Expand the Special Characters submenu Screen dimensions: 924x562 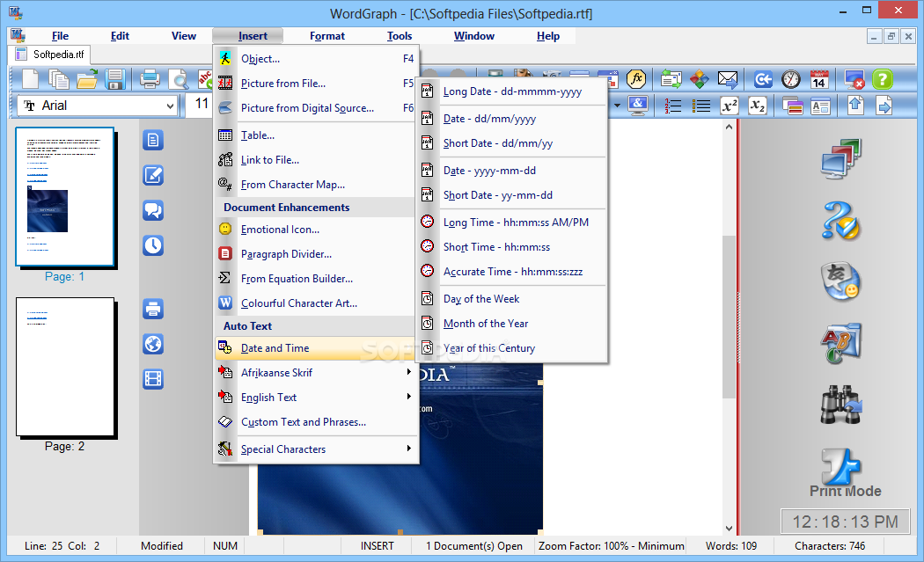click(317, 449)
